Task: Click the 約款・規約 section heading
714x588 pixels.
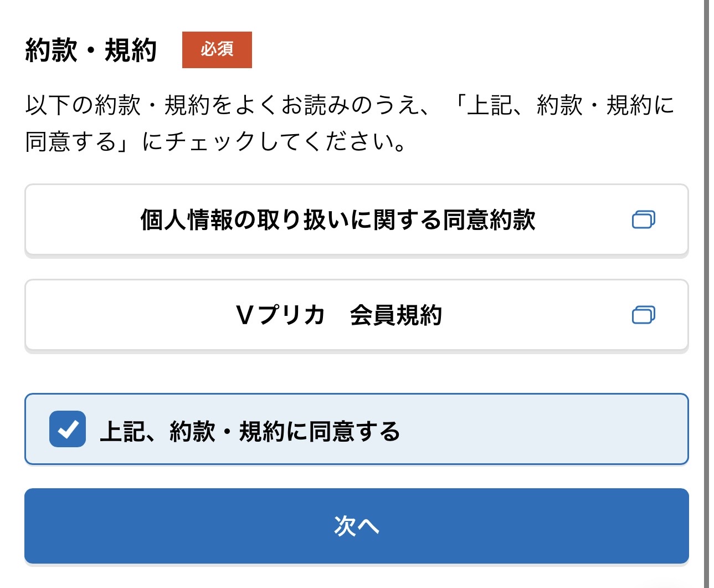Action: [91, 50]
